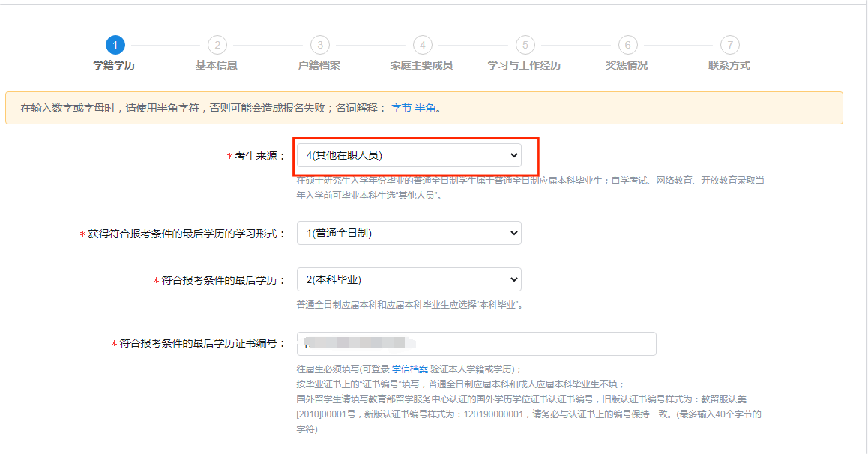868x454 pixels.
Task: Open the 考生来源 dropdown
Action: pos(409,155)
